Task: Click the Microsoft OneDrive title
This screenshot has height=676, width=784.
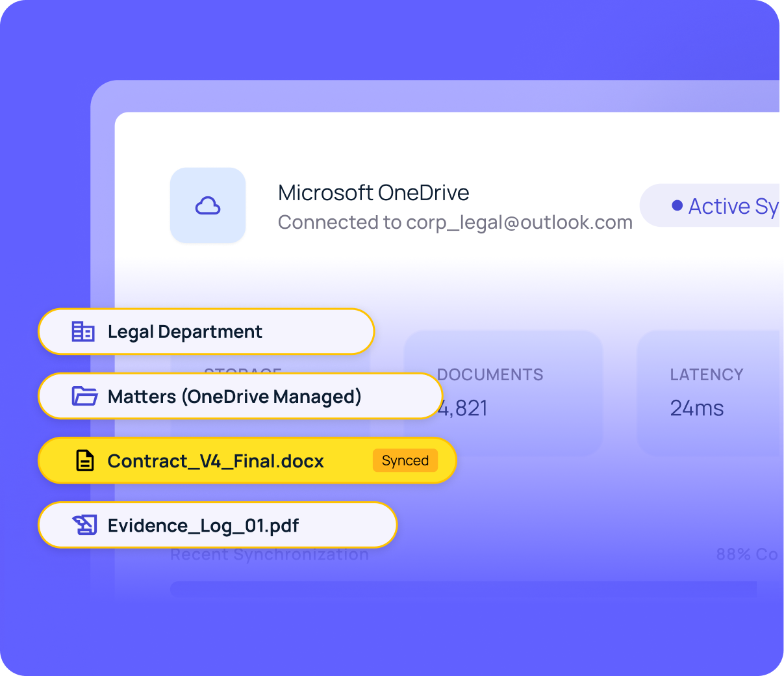Action: pos(373,192)
